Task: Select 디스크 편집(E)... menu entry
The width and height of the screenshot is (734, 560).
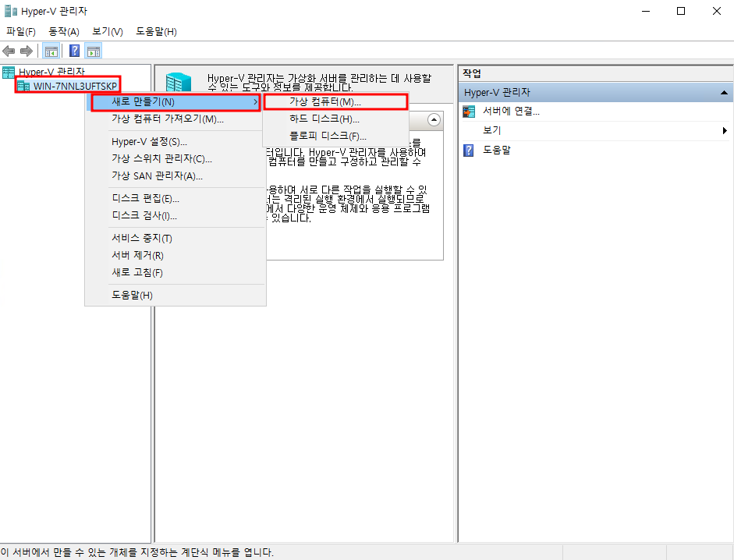Action: coord(176,199)
